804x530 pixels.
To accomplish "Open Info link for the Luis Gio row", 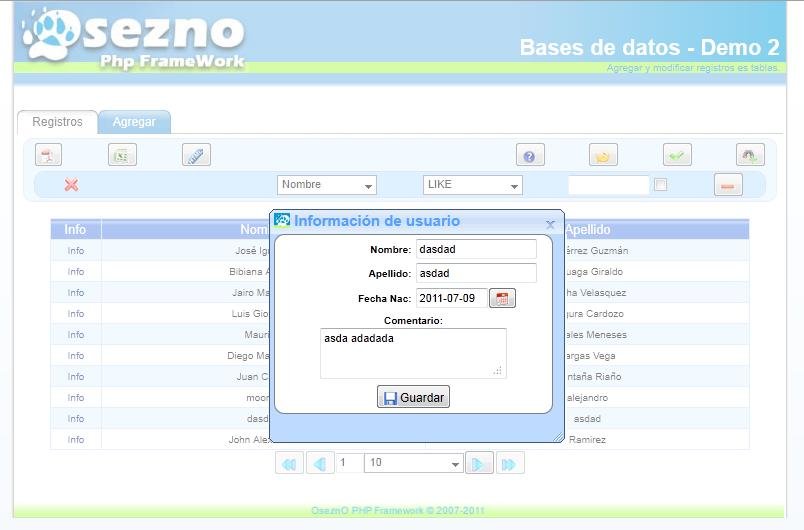I will tap(76, 314).
